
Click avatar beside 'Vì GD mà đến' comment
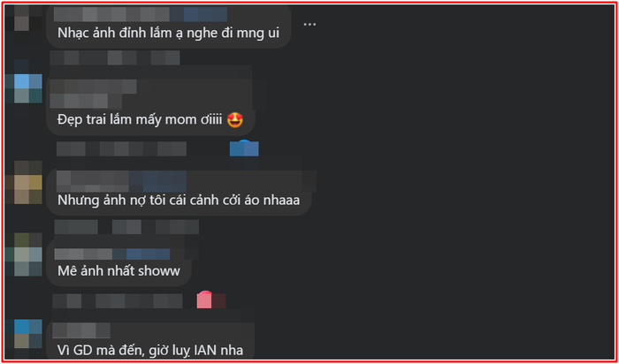pos(27,334)
